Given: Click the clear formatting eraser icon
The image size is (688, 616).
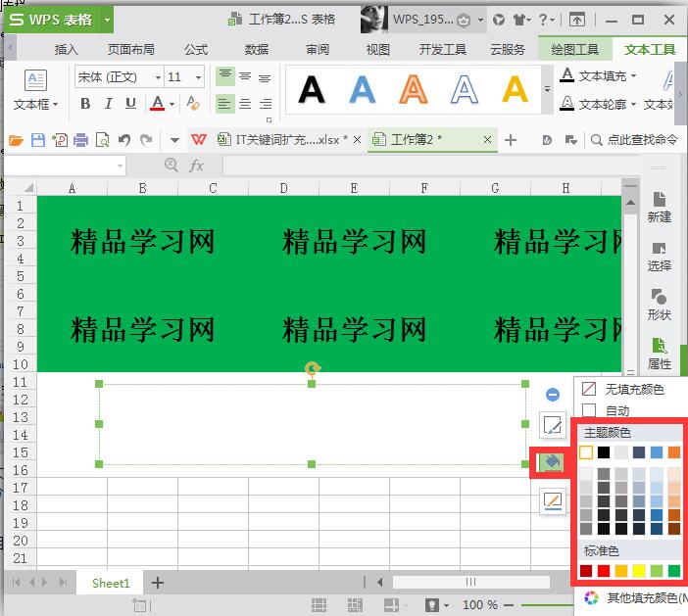Looking at the screenshot, I should [x=193, y=104].
